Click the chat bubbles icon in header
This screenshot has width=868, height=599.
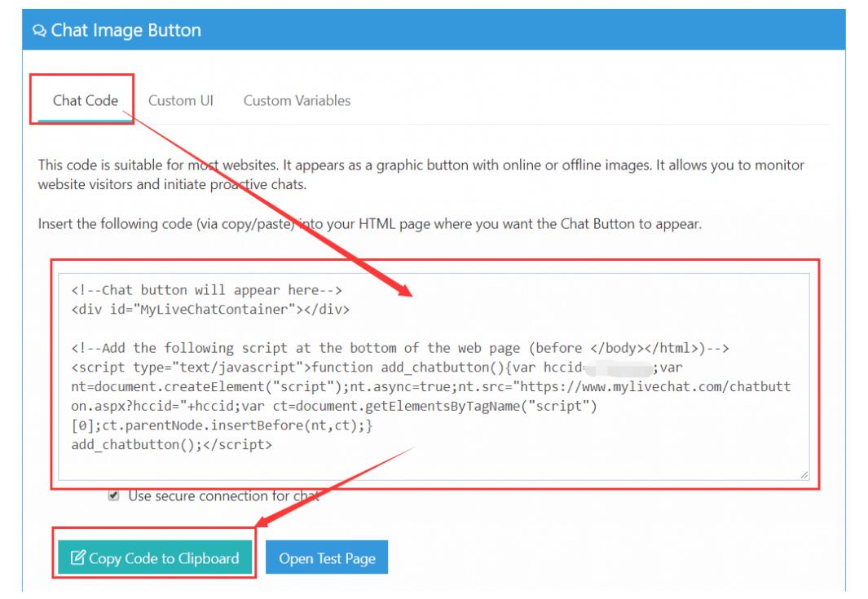pyautogui.click(x=39, y=30)
